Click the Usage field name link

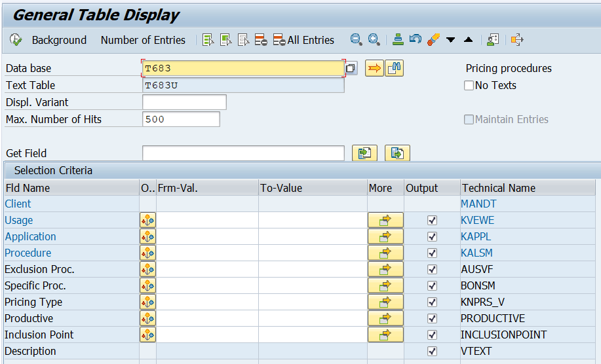pos(19,221)
